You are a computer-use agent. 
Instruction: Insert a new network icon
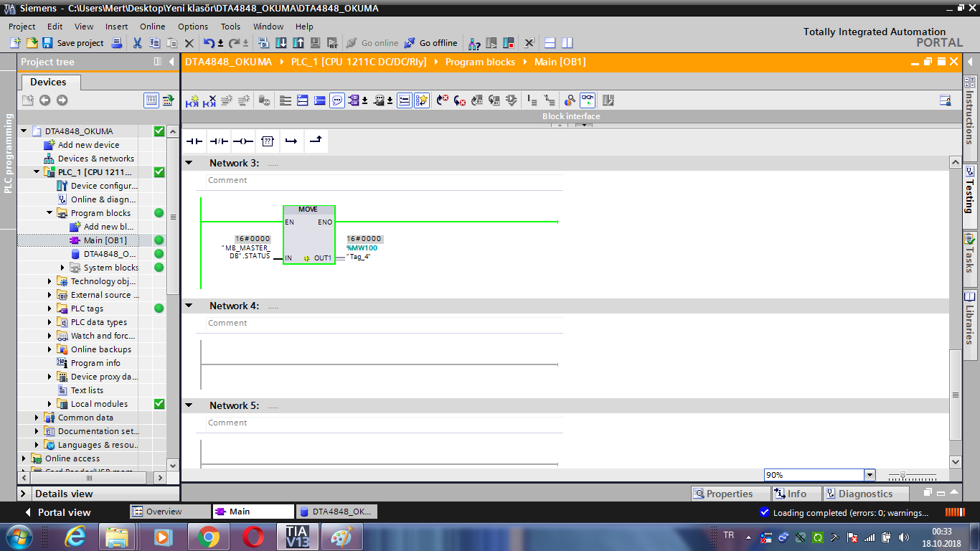[192, 100]
